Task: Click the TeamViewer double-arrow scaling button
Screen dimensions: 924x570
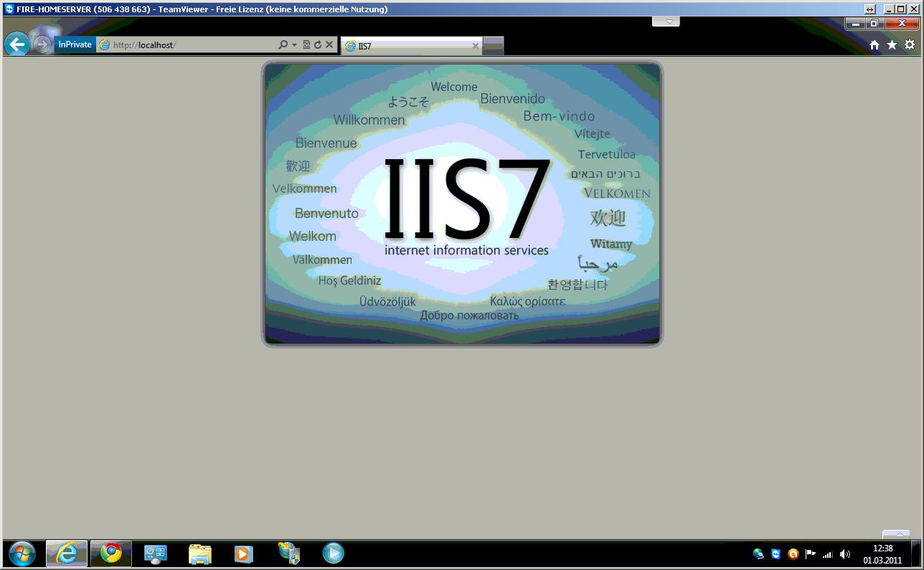Action: [x=870, y=9]
